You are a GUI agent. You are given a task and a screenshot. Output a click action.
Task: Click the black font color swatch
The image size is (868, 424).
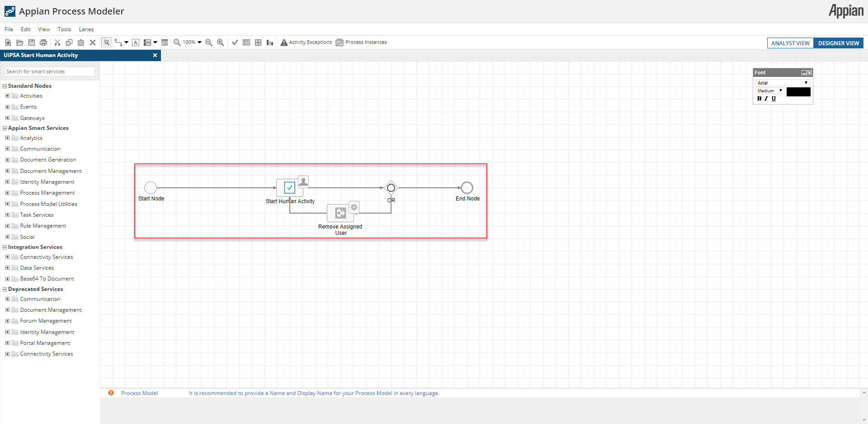[798, 92]
